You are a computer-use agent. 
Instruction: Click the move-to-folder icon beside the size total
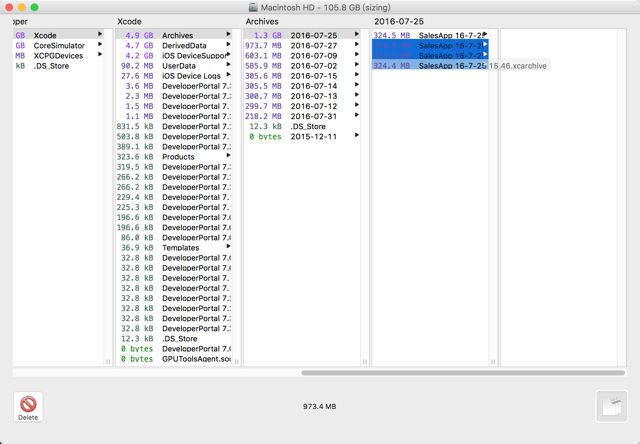[x=611, y=406]
